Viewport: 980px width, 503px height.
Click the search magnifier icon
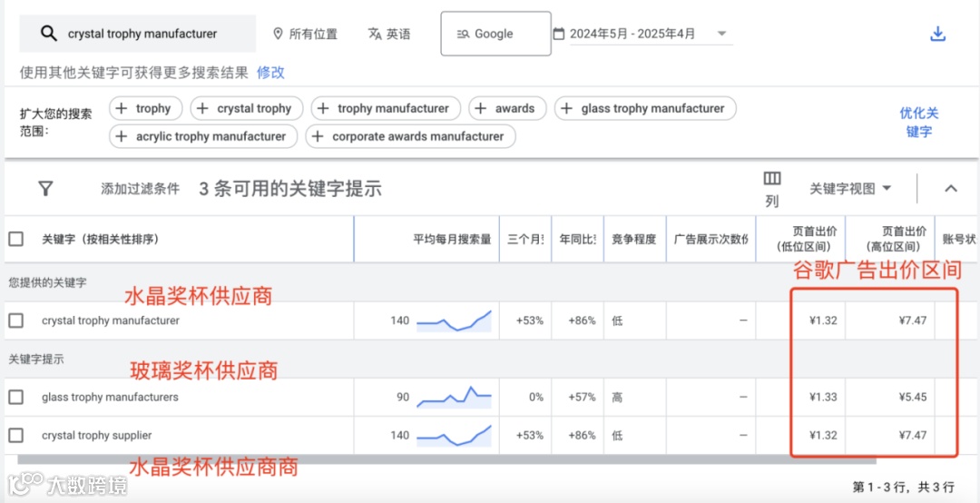[49, 34]
